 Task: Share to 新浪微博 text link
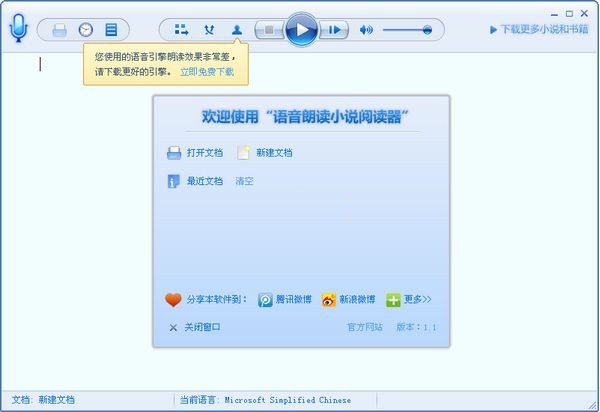pyautogui.click(x=357, y=299)
